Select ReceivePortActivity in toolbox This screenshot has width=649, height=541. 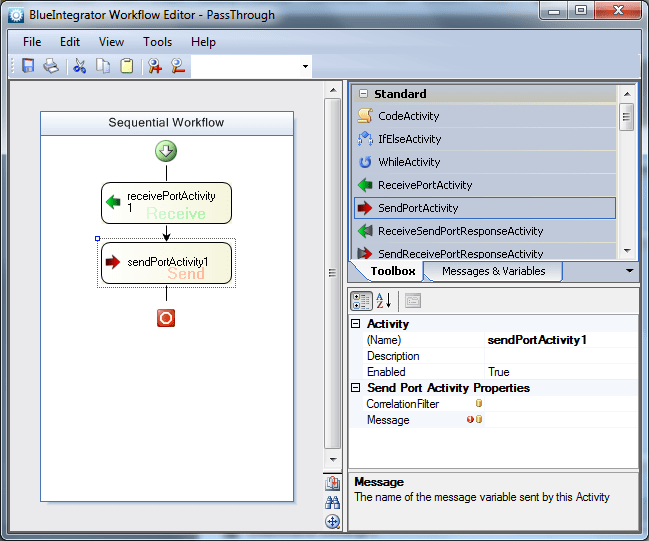pos(485,185)
